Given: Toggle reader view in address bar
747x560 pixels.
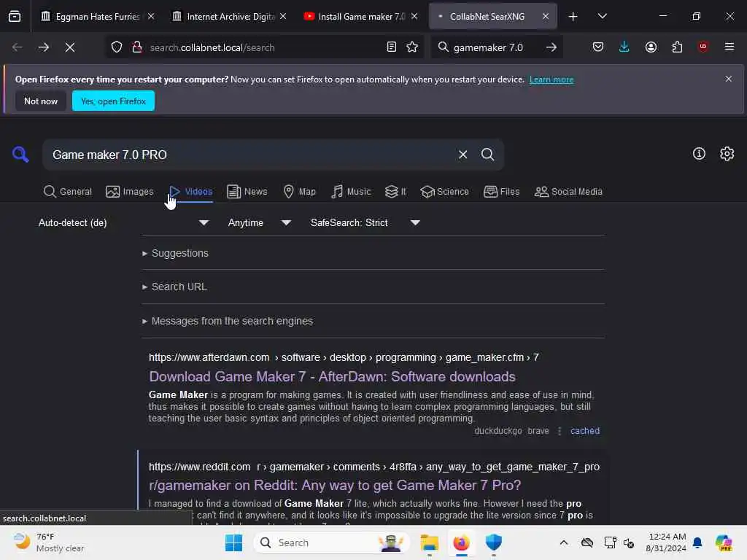Looking at the screenshot, I should [x=392, y=47].
